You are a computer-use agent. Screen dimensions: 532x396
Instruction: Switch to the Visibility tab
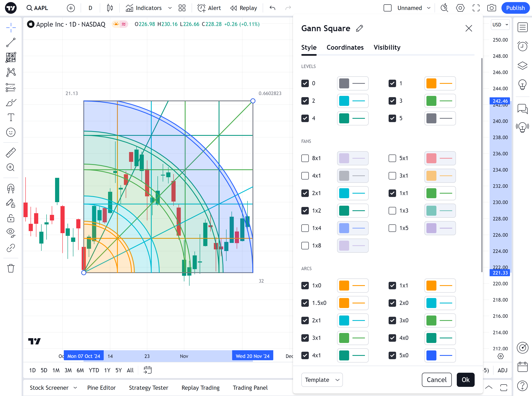click(x=387, y=47)
